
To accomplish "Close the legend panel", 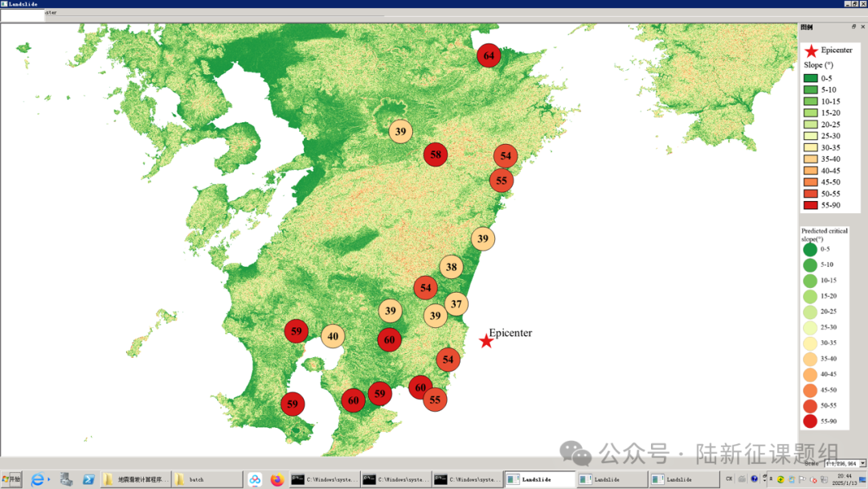I will [862, 27].
